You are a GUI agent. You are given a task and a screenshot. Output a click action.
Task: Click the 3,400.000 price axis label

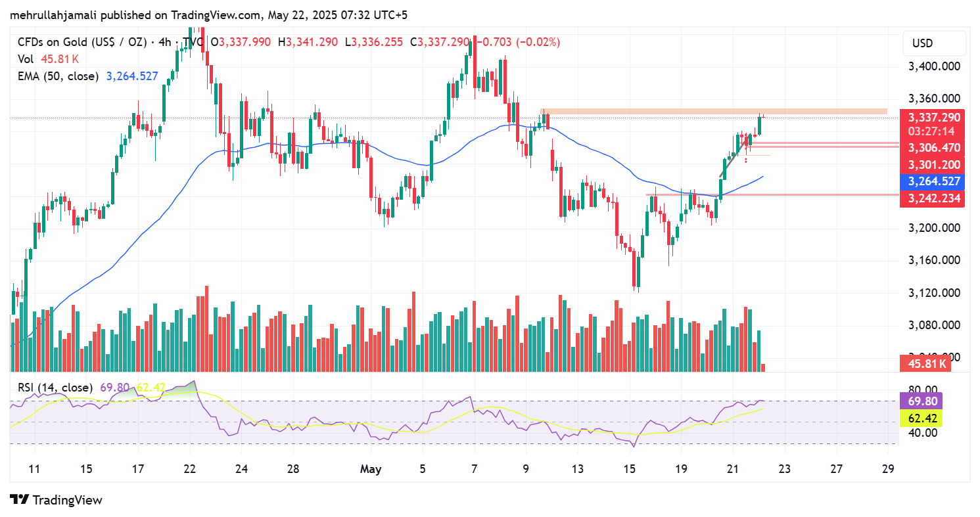pyautogui.click(x=933, y=67)
